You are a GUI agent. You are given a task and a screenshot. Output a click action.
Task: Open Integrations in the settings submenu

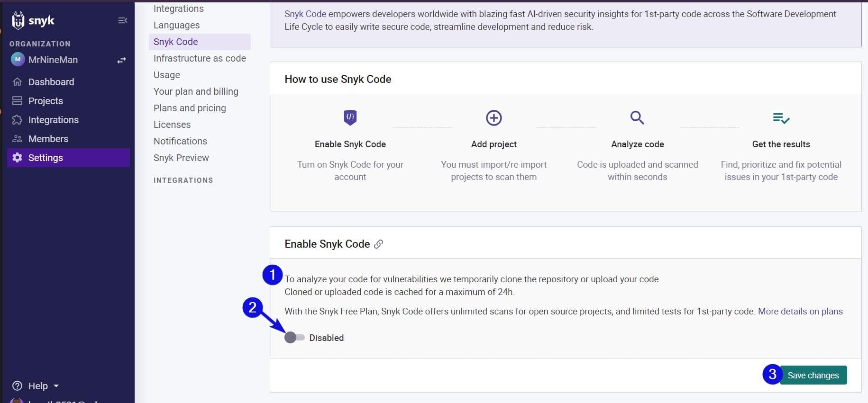click(x=179, y=9)
